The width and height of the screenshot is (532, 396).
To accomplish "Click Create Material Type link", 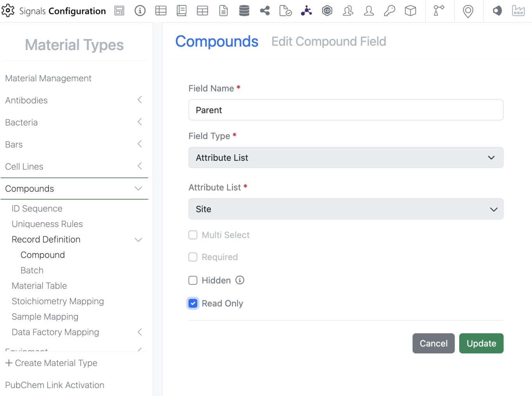I will click(x=51, y=363).
